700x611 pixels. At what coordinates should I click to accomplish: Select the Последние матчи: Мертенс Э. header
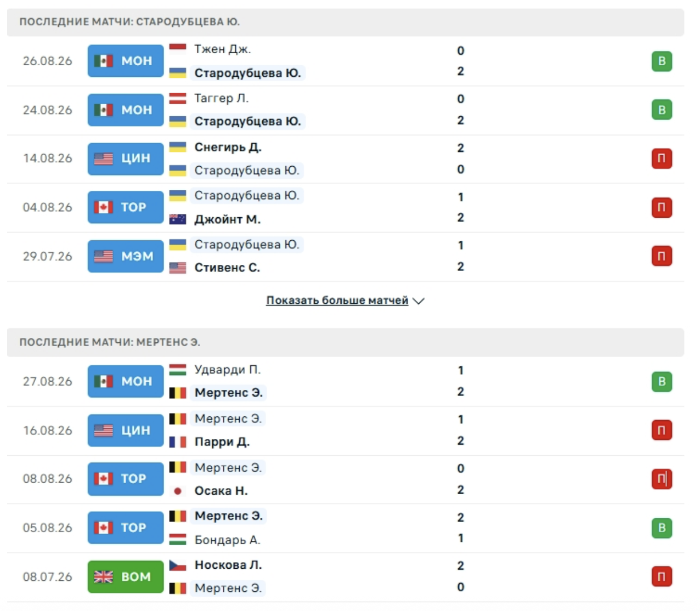[x=346, y=342]
